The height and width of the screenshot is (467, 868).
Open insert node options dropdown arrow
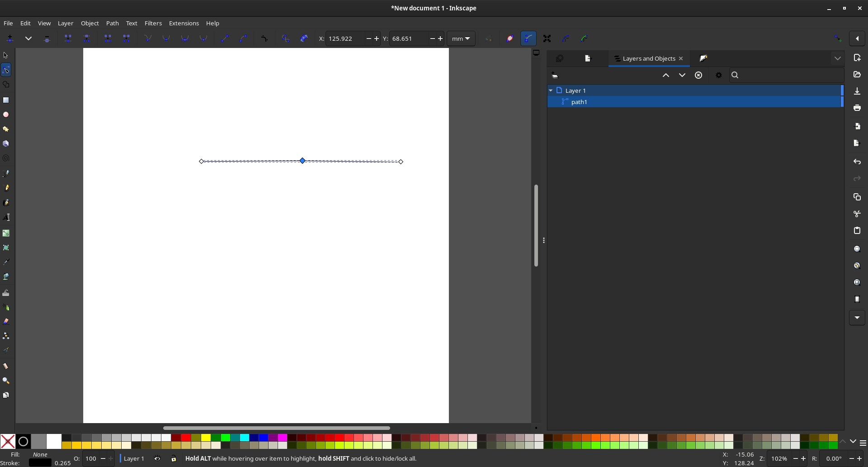[x=28, y=38]
